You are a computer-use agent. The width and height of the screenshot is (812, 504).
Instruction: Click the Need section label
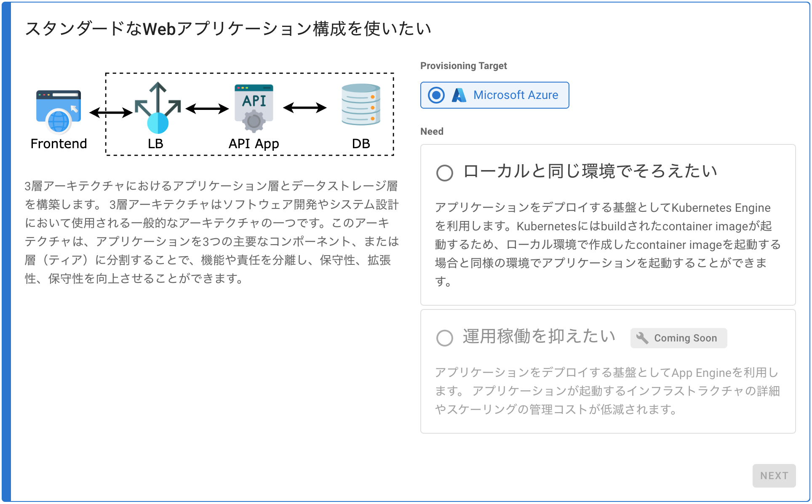tap(432, 131)
